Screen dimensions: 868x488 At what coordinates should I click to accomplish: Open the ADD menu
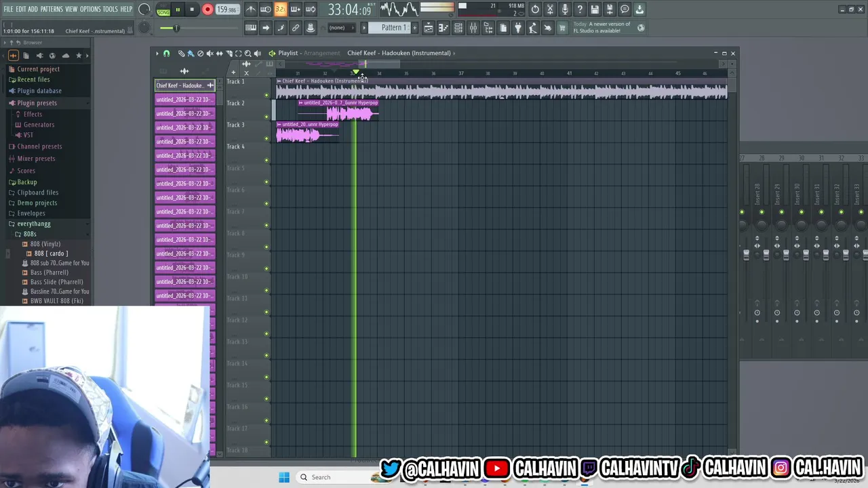click(x=33, y=9)
